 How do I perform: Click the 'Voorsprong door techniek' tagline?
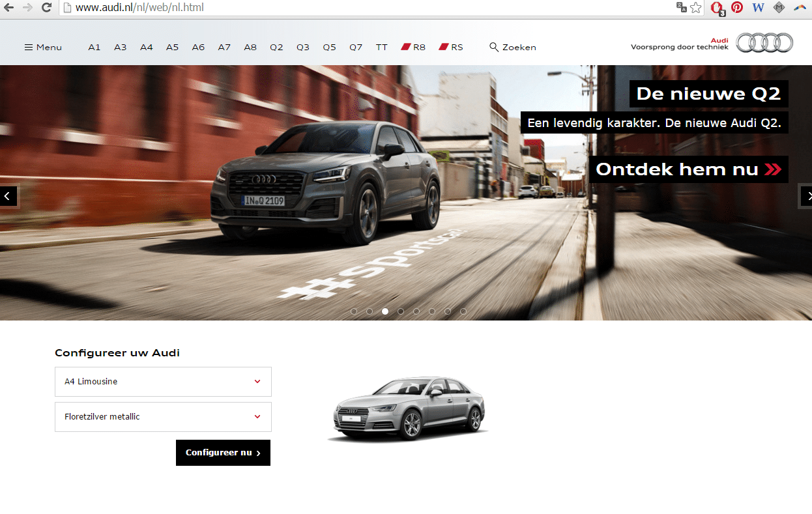click(680, 47)
